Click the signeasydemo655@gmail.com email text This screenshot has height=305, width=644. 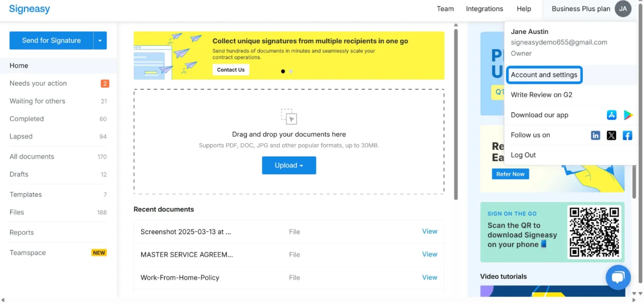pyautogui.click(x=559, y=42)
